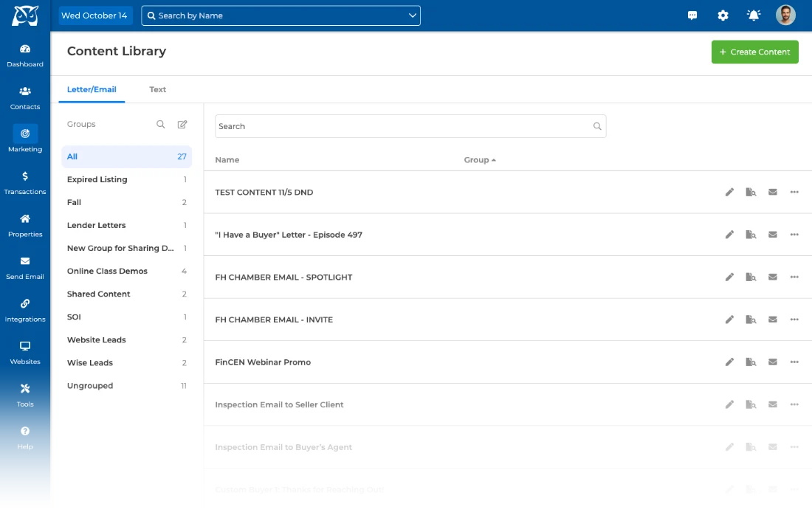Open Websites in the sidebar
The width and height of the screenshot is (812, 518).
pos(25,353)
